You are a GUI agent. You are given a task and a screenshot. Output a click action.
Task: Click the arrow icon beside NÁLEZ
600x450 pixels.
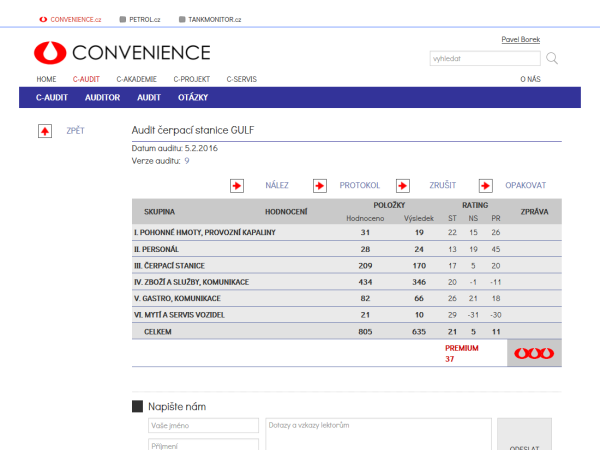237,186
